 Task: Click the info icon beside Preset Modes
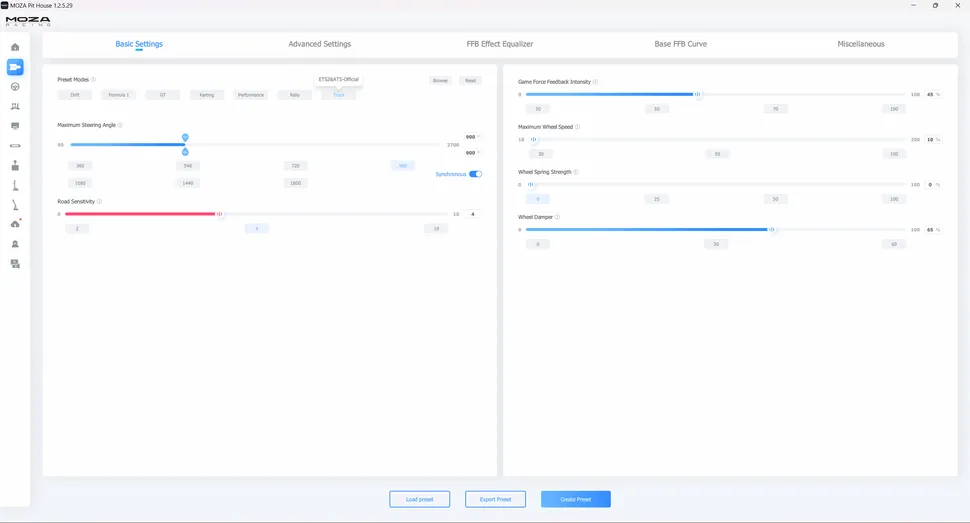[x=93, y=79]
